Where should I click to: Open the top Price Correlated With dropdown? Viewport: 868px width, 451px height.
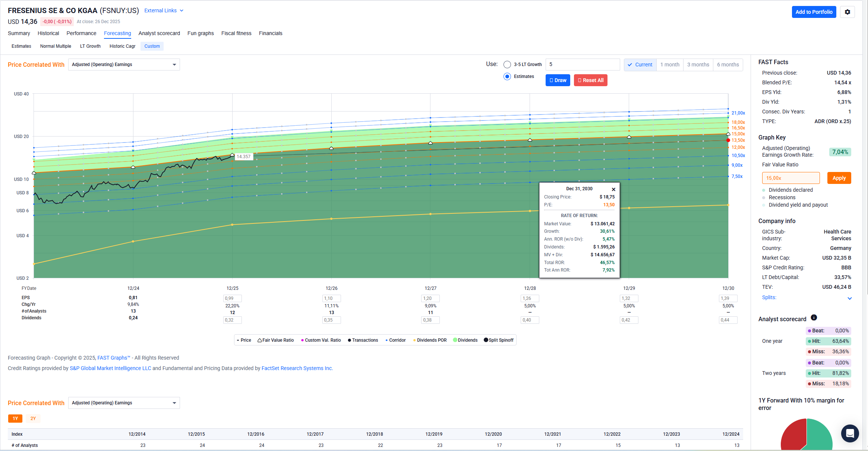tap(124, 65)
